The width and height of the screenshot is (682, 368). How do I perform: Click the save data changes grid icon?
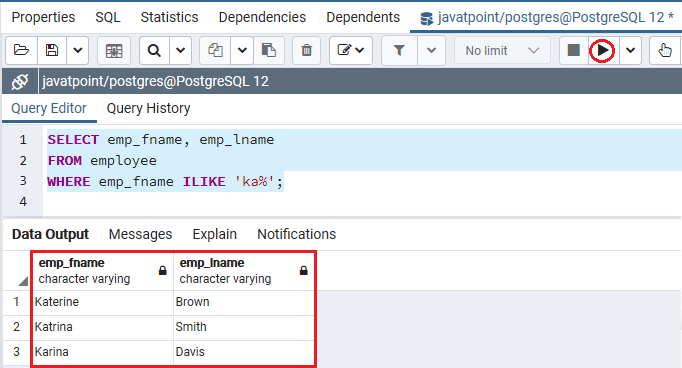tap(114, 50)
